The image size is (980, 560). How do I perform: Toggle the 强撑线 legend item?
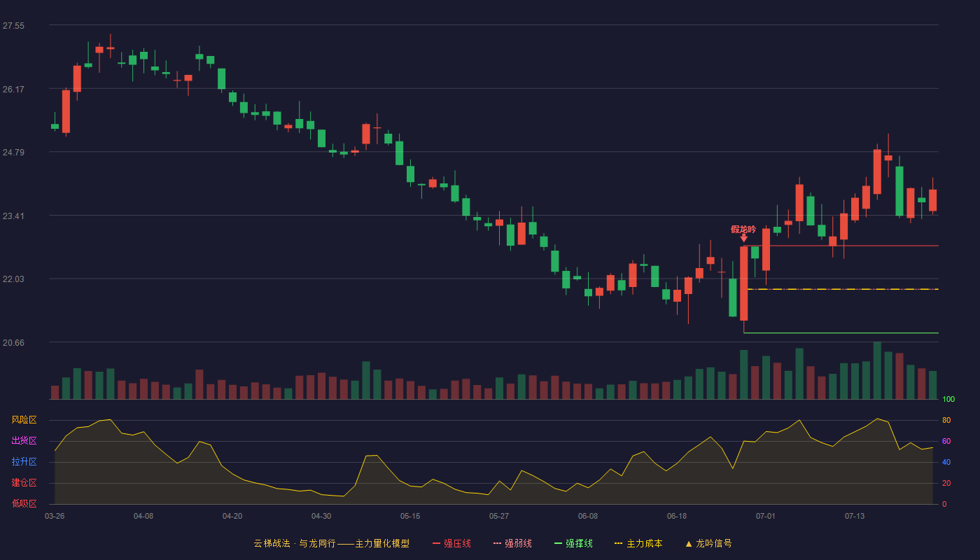(x=573, y=543)
